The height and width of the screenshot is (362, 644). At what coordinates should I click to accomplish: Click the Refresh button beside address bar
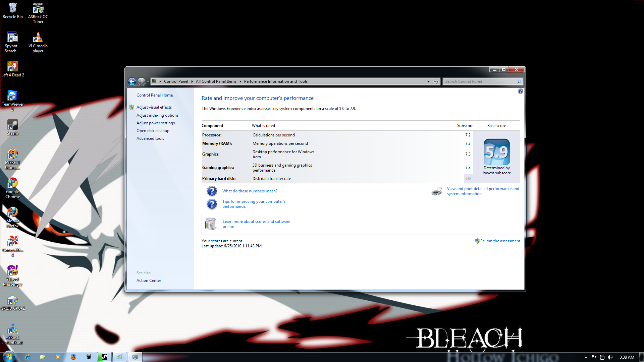coord(436,81)
